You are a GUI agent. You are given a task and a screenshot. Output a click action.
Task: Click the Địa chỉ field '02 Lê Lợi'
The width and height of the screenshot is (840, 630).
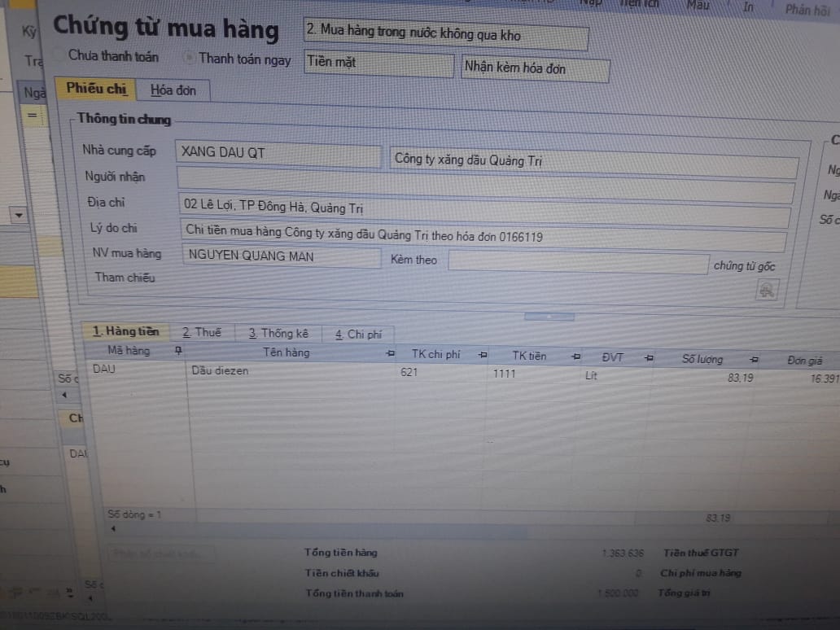[x=485, y=210]
